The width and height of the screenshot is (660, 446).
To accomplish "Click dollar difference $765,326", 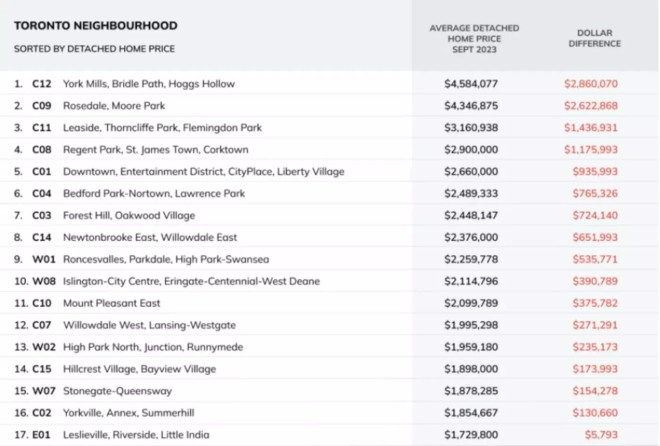I will [x=595, y=194].
